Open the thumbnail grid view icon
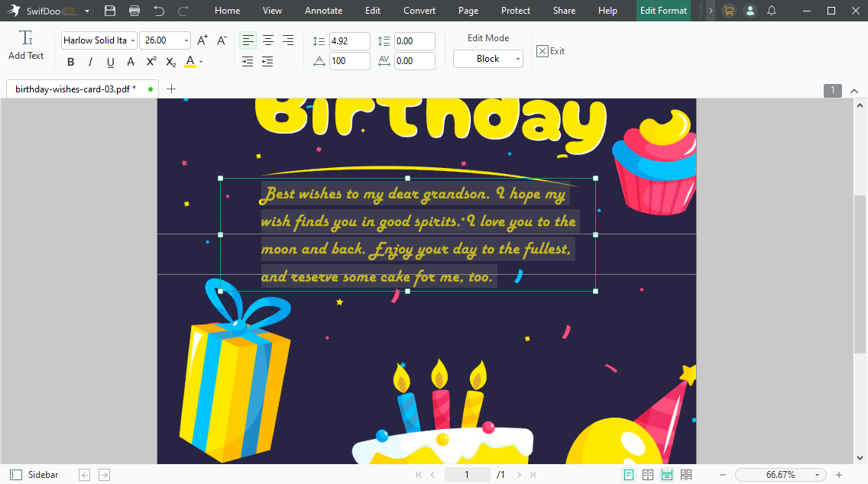This screenshot has height=484, width=868. click(x=686, y=475)
